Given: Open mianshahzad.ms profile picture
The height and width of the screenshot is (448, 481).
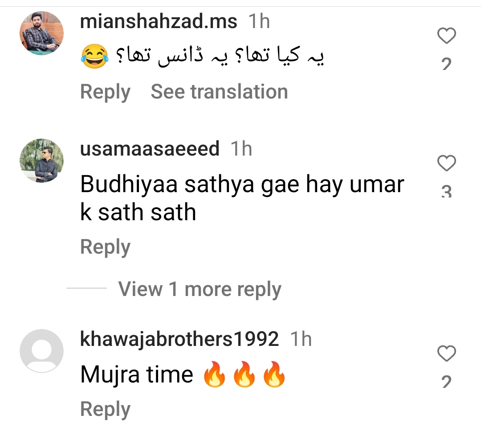Looking at the screenshot, I should coord(42,33).
